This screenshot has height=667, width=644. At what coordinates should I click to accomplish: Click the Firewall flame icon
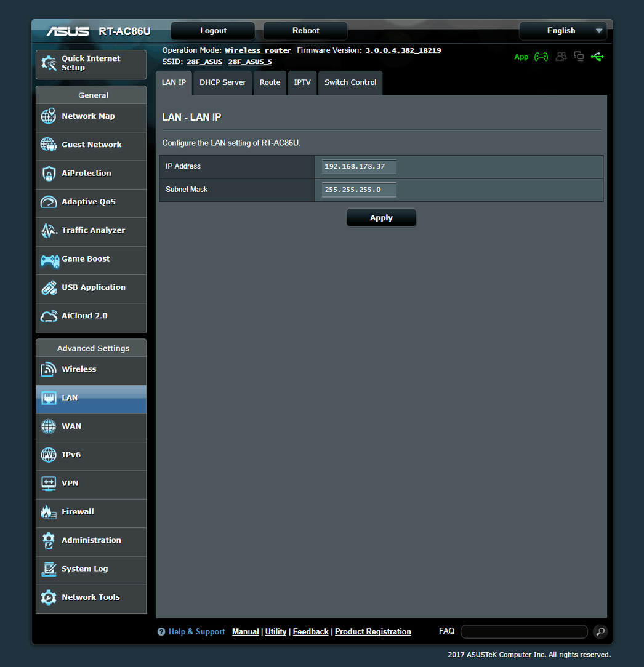[49, 512]
